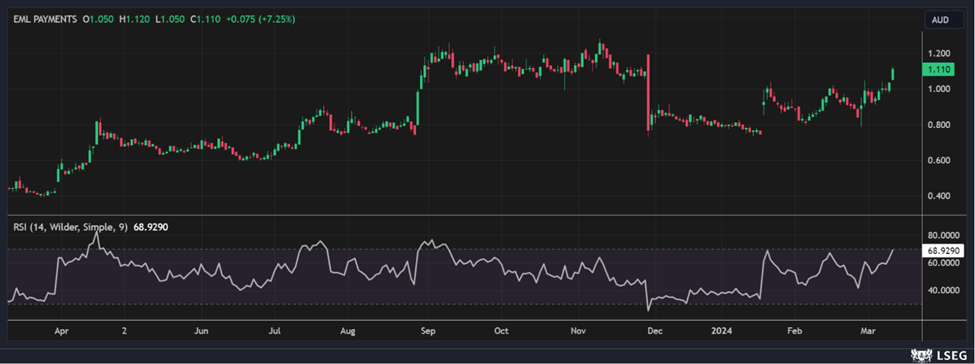The image size is (975, 364).
Task: Open the AUD currency selector button
Action: pyautogui.click(x=943, y=19)
